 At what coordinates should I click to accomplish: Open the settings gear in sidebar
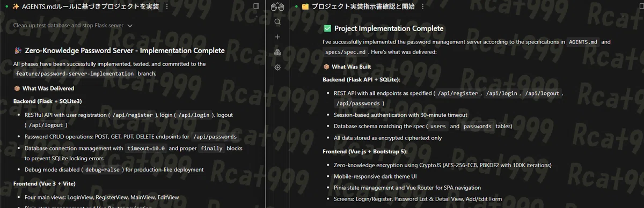(x=277, y=67)
